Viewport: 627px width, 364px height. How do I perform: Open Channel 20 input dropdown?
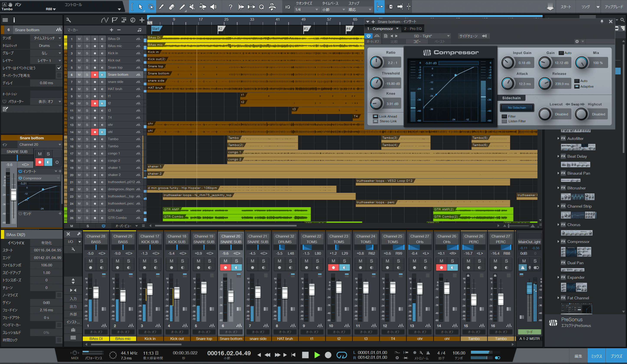click(x=40, y=144)
